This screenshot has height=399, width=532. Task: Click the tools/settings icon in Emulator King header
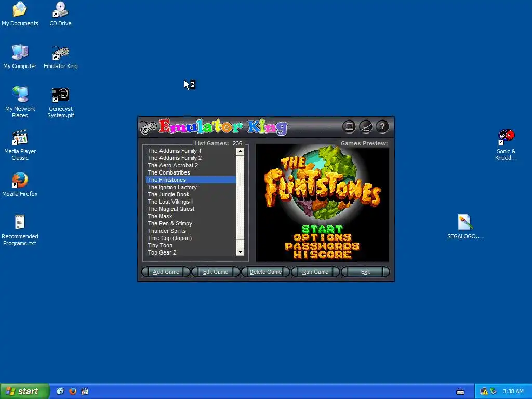point(365,127)
